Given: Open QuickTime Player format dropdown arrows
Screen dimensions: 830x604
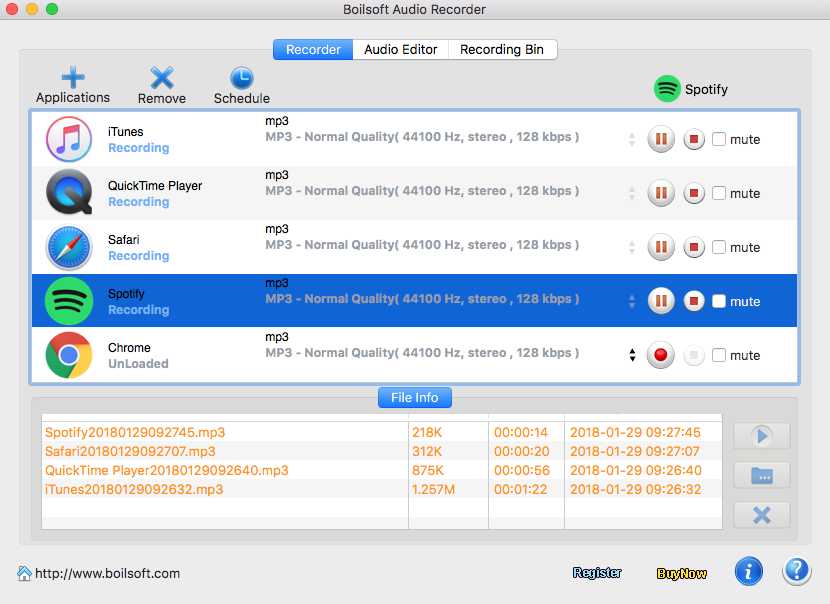Looking at the screenshot, I should [632, 194].
